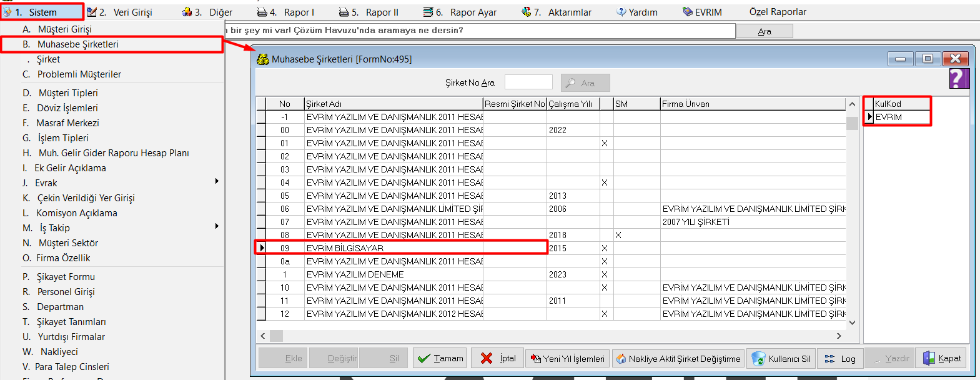Click the Şirket No Ara input field
The width and height of the screenshot is (980, 380).
(528, 82)
